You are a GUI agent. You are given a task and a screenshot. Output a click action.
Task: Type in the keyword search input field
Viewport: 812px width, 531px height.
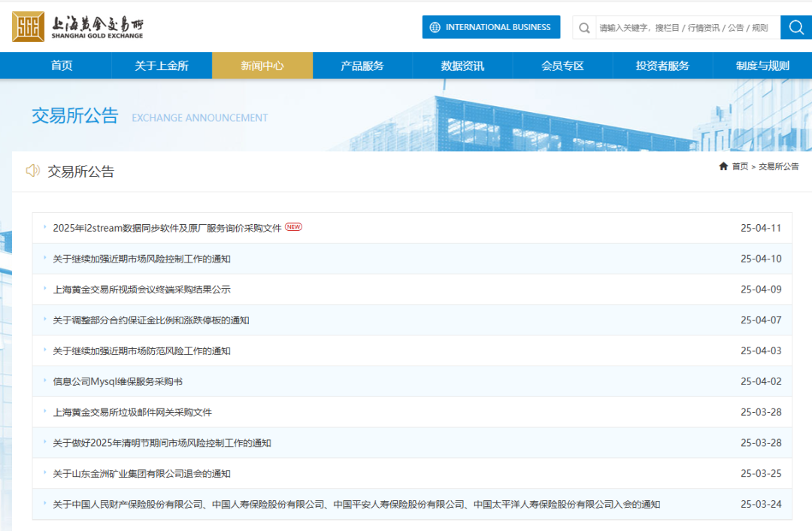[x=683, y=28]
